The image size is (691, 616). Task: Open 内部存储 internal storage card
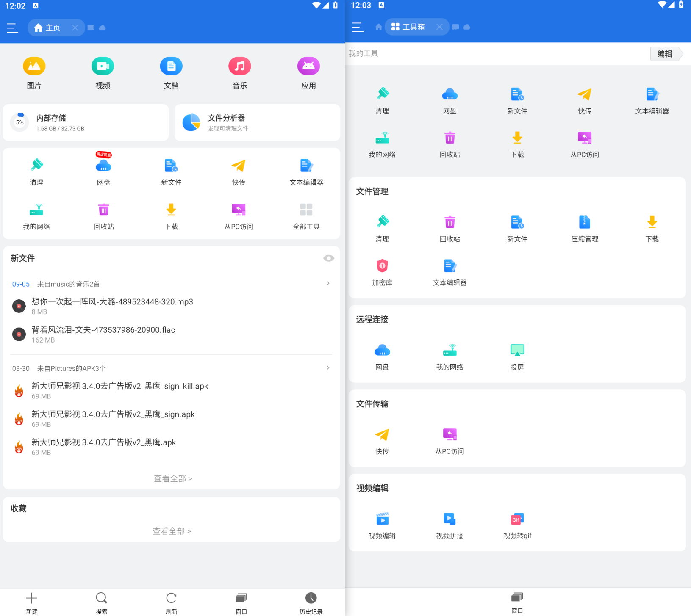(86, 122)
